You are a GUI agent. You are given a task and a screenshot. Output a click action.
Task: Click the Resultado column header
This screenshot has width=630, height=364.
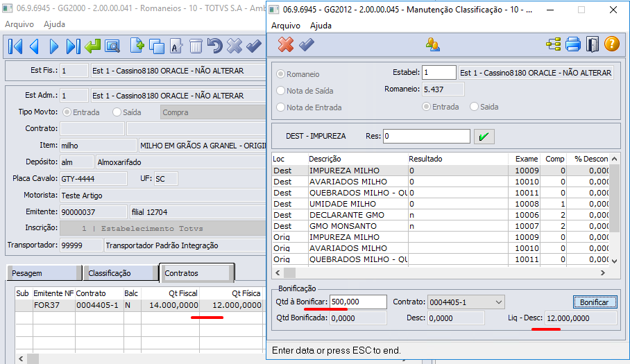[x=458, y=159]
